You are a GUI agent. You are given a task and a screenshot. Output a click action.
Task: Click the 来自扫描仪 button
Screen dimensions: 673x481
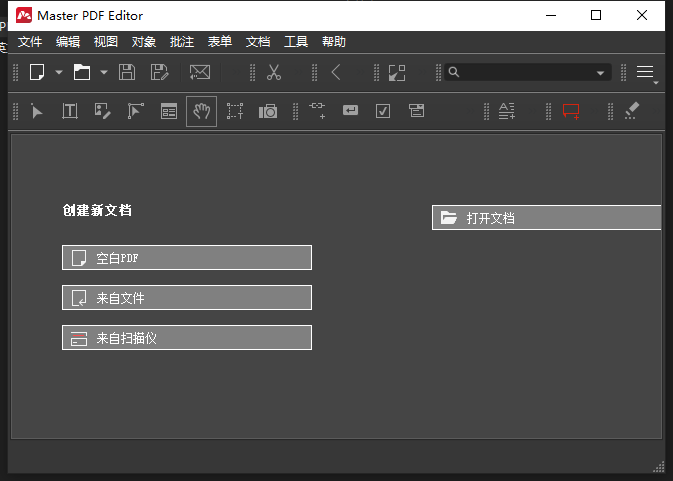(187, 338)
